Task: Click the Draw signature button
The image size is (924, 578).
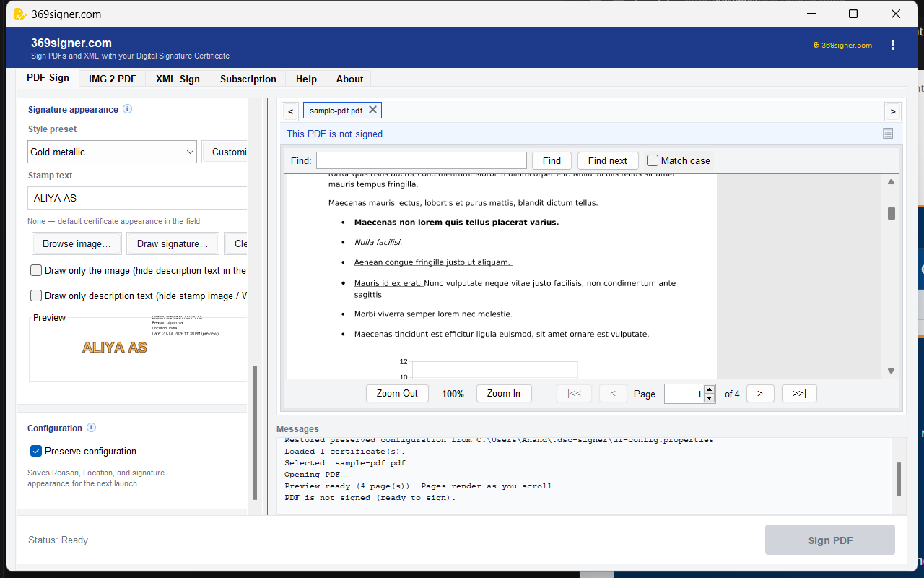Action: click(x=173, y=243)
